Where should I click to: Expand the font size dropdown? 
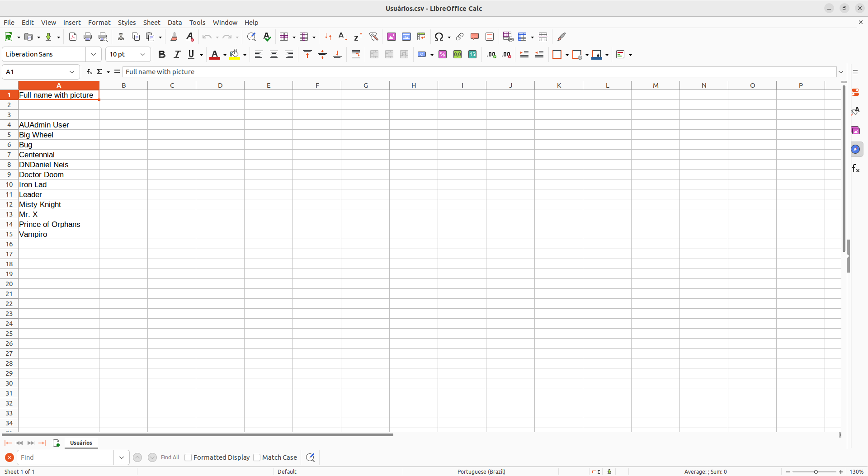143,54
